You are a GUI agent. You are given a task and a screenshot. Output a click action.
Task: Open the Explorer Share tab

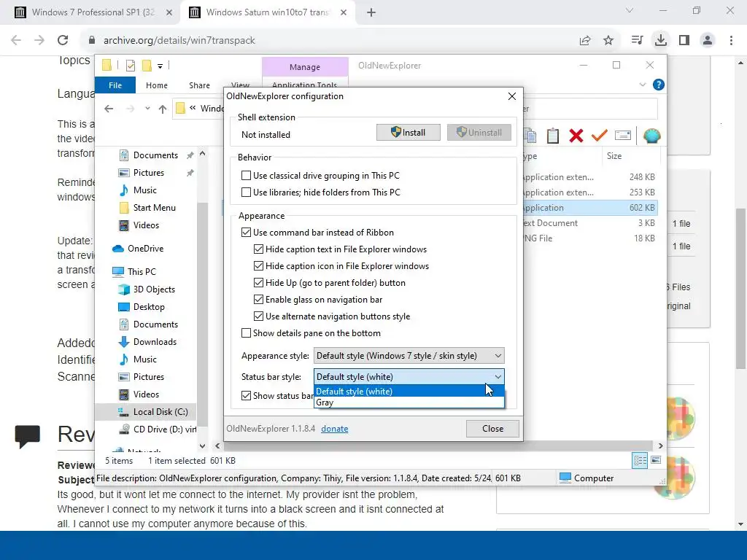(199, 85)
